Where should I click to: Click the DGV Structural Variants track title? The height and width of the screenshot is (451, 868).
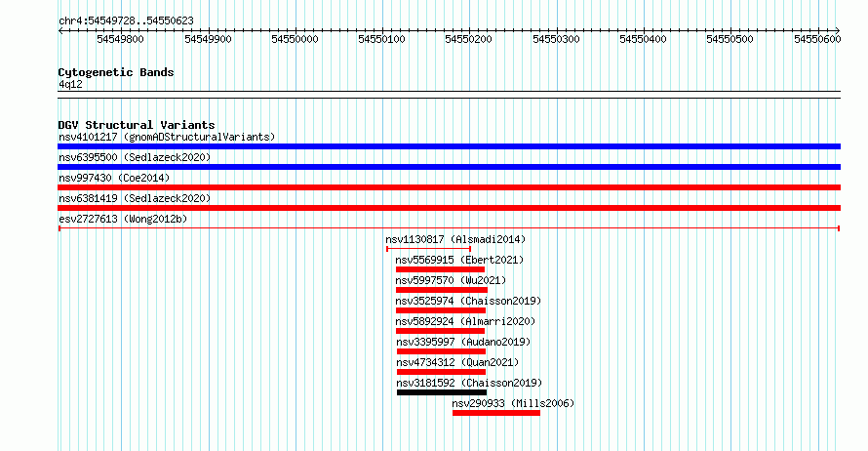(x=137, y=125)
